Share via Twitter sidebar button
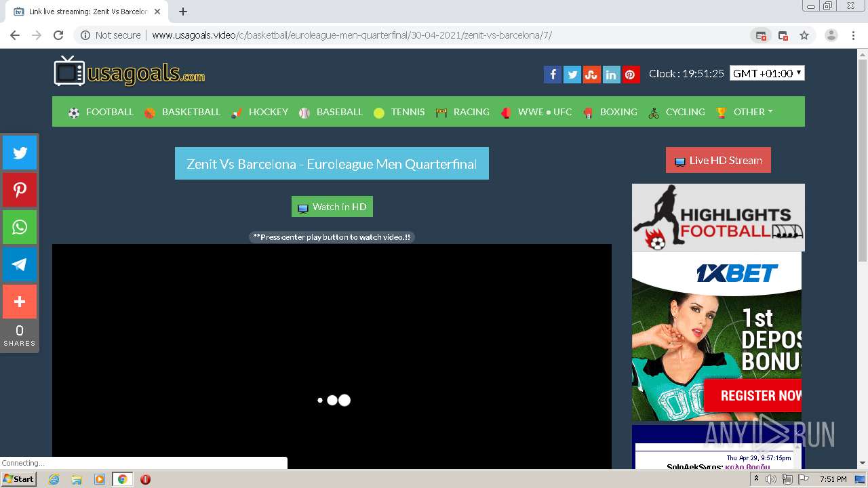This screenshot has height=488, width=868. pyautogui.click(x=20, y=152)
